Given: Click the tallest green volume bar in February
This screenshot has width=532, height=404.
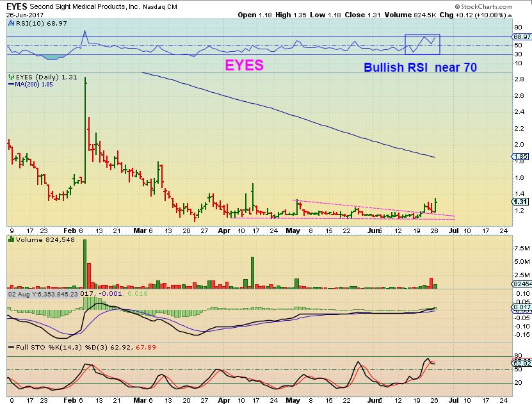Looking at the screenshot, I should (x=85, y=264).
